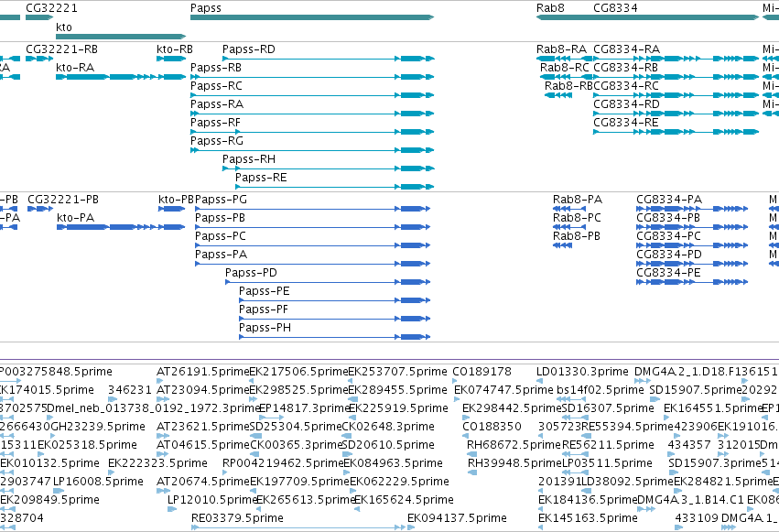
Task: Select protein Papss-PC
Action: pyautogui.click(x=312, y=245)
